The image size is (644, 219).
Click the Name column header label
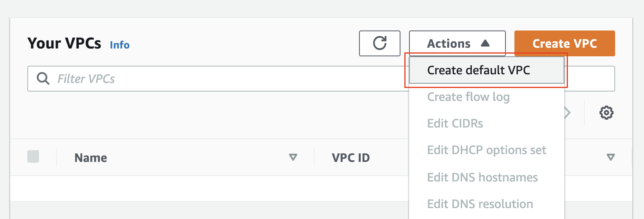91,158
